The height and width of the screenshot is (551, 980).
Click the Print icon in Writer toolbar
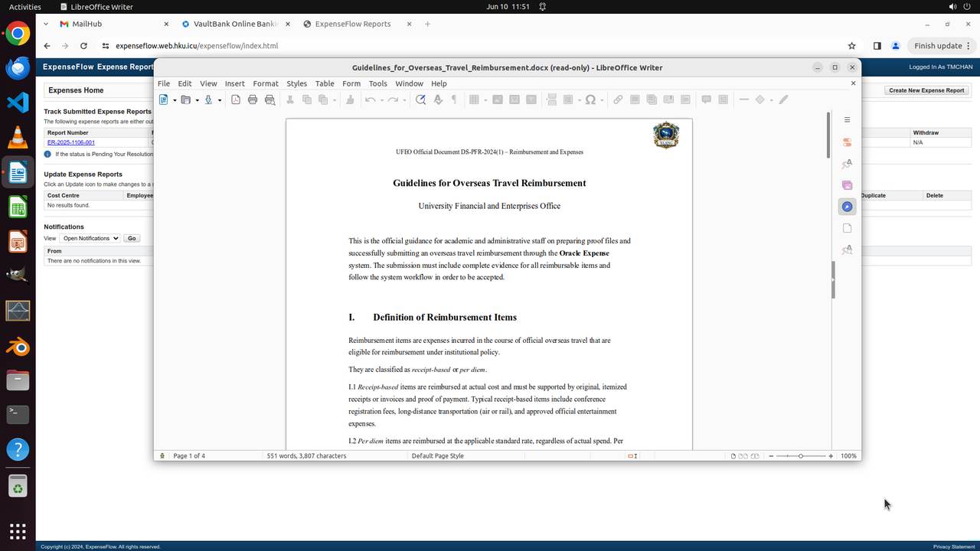pos(253,99)
